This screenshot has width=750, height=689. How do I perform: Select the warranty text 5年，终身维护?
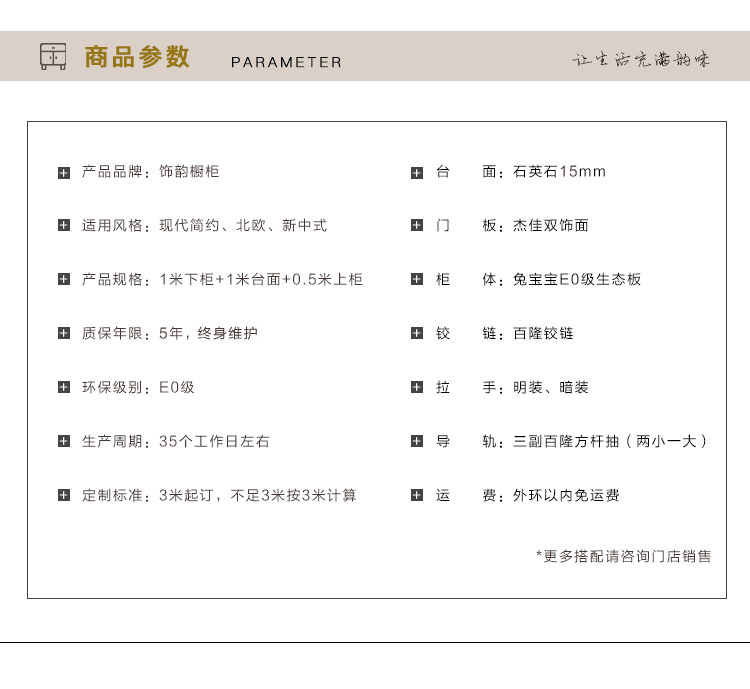pos(208,333)
